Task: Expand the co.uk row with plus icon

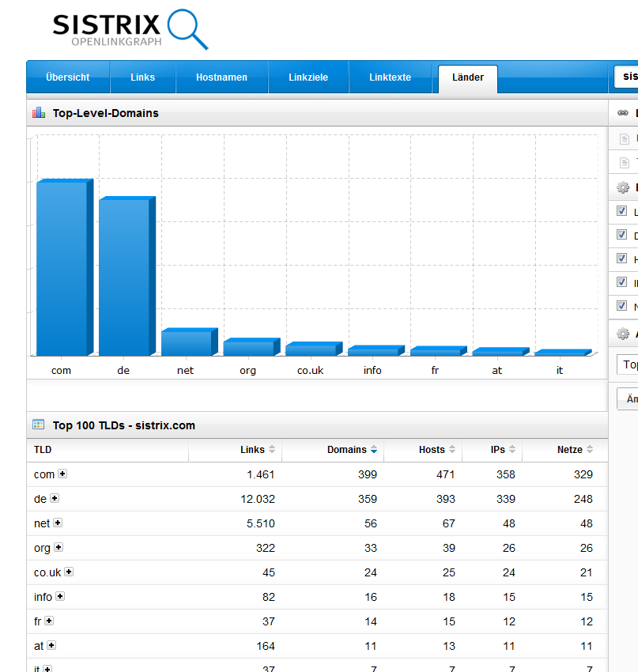Action: tap(69, 572)
